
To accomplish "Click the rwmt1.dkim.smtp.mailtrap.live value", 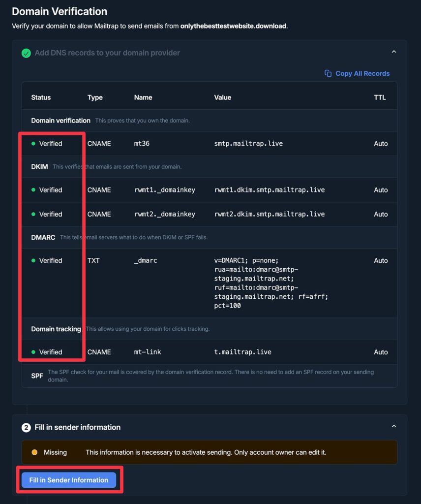I will click(270, 190).
